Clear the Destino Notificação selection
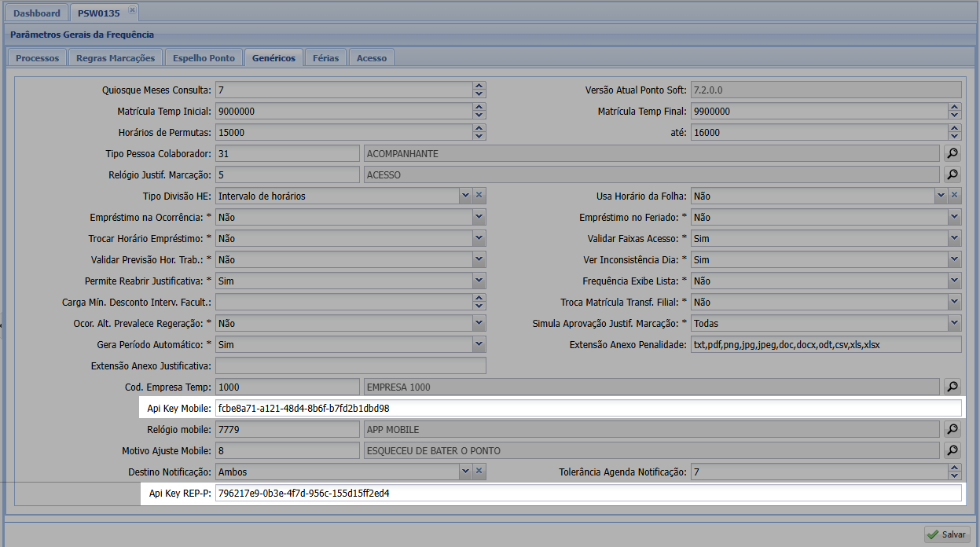The image size is (980, 547). coord(479,472)
